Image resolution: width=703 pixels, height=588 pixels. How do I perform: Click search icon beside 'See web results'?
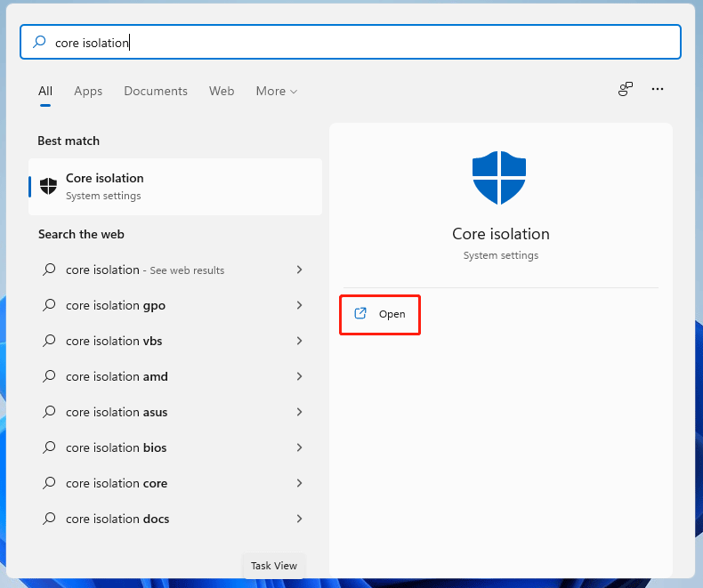[49, 270]
